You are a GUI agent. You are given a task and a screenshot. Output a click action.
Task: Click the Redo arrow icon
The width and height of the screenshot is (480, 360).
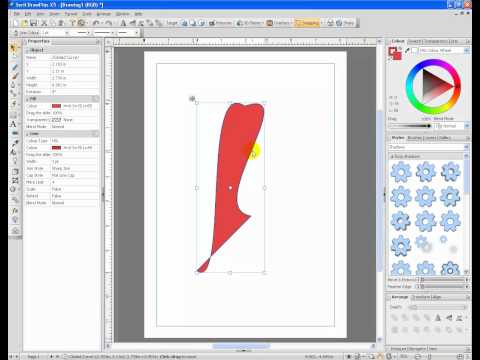click(108, 23)
